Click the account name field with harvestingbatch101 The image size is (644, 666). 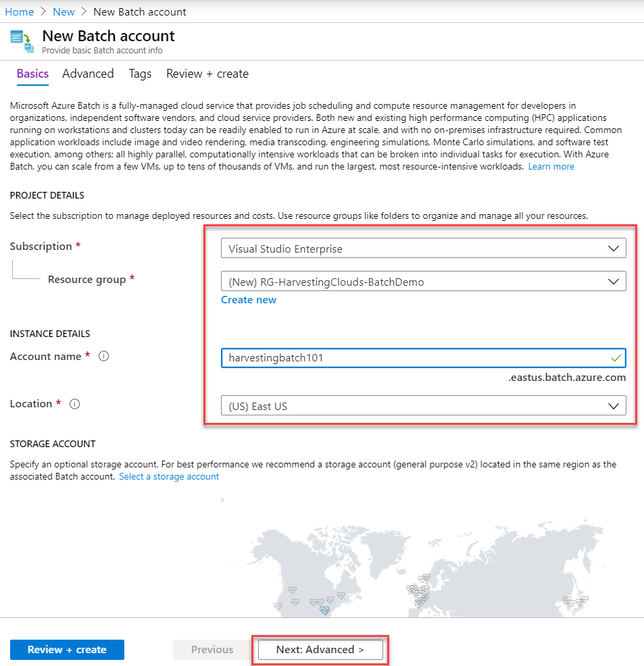(x=424, y=358)
